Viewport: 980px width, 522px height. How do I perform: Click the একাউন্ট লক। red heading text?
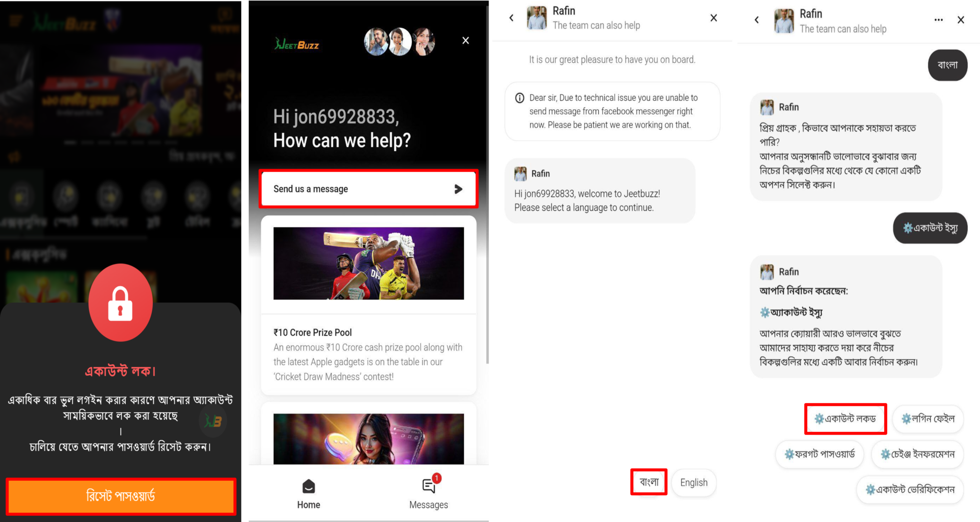[121, 371]
